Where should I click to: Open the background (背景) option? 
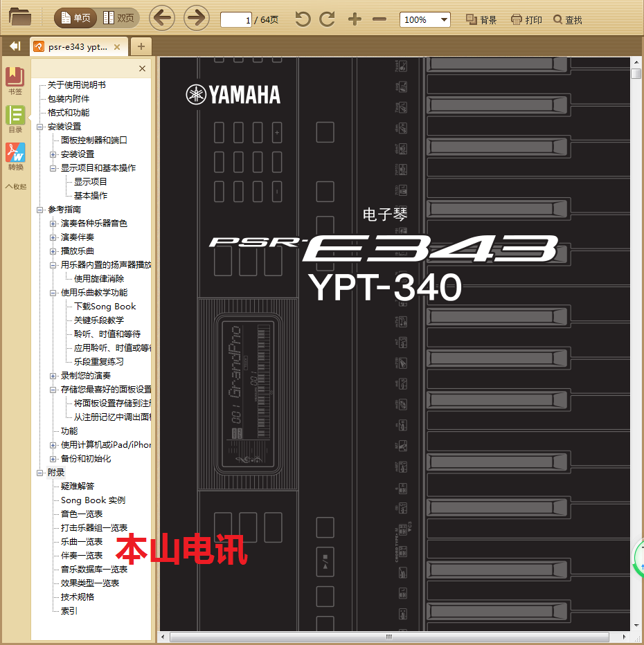[481, 20]
